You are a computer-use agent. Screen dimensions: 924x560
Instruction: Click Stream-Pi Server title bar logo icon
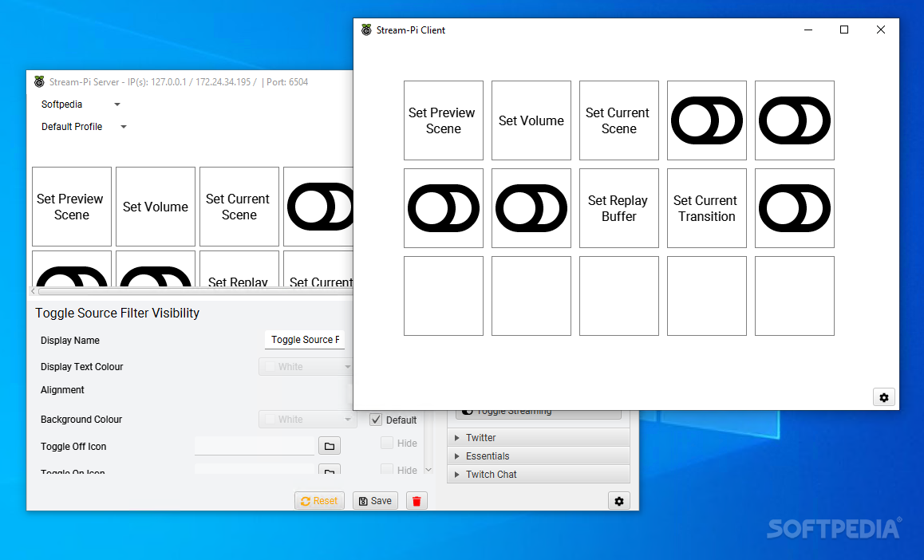[x=39, y=82]
